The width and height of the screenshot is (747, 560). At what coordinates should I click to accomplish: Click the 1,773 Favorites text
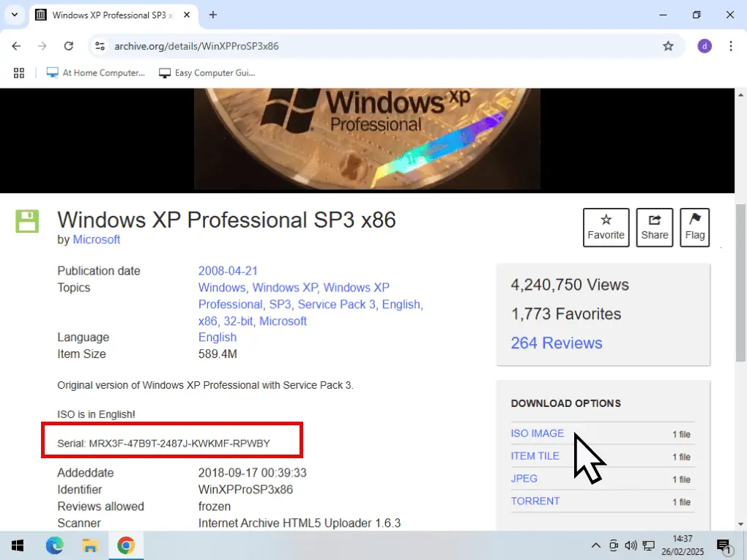pyautogui.click(x=566, y=314)
